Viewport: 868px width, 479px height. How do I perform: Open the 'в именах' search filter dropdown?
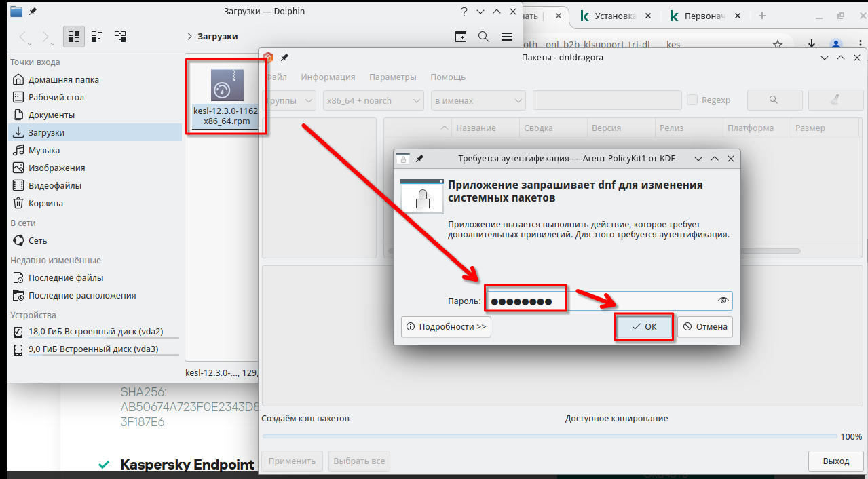click(478, 100)
